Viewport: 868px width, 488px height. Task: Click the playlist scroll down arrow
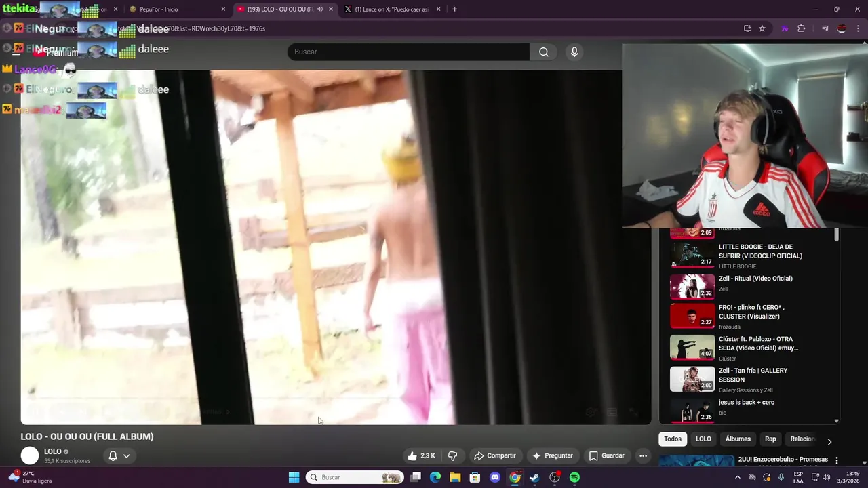click(x=836, y=421)
